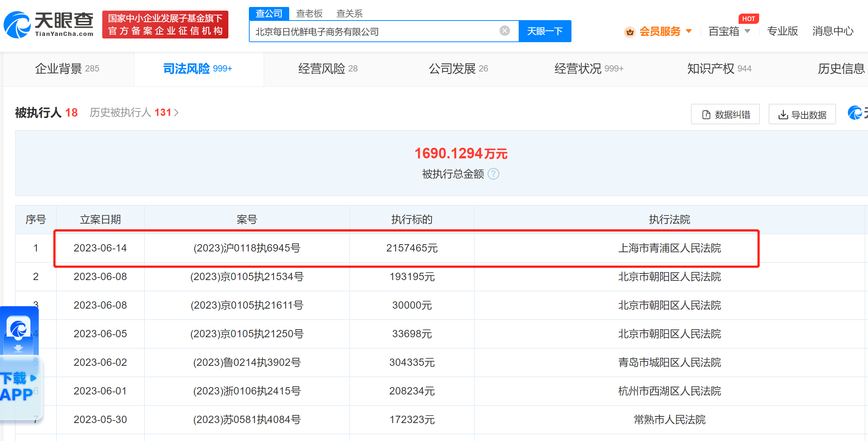Click the red 国家中小企业发展子基金 banner
The image size is (868, 441).
(x=165, y=25)
